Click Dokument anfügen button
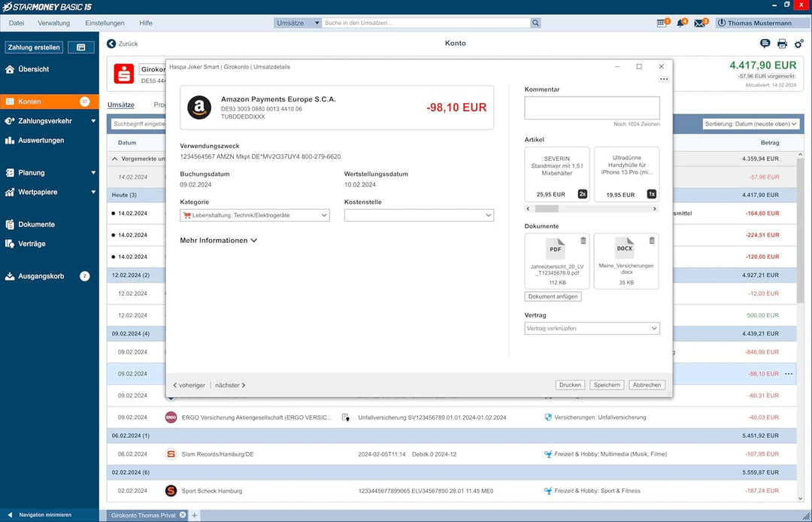The image size is (812, 522). (553, 296)
